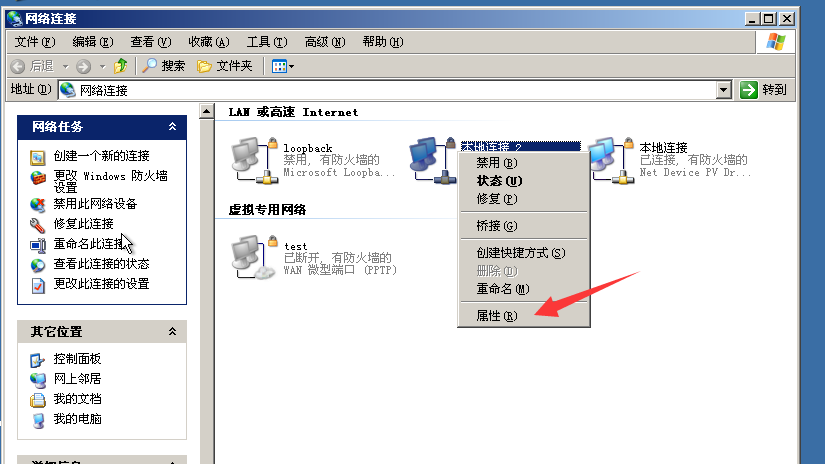The height and width of the screenshot is (464, 825).
Task: Click the 创建一个新的连接 icon
Action: [37, 157]
